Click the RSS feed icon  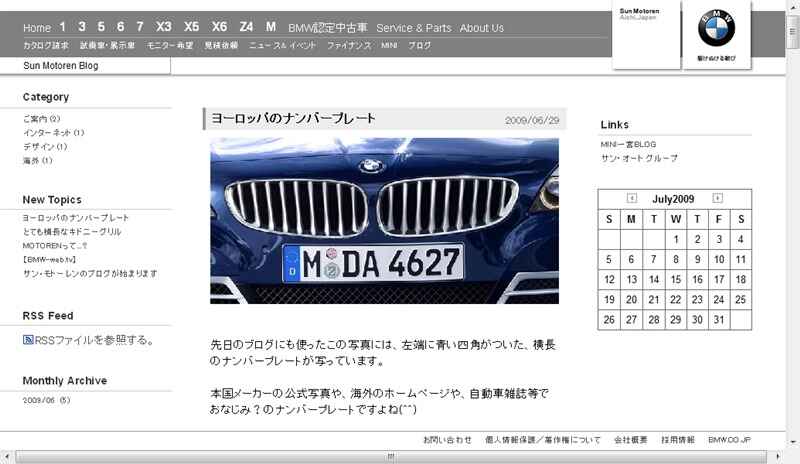(28, 340)
